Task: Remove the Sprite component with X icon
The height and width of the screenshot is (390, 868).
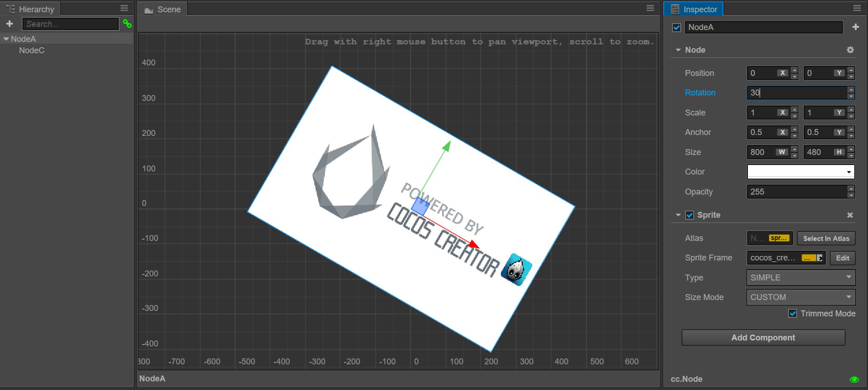Action: click(x=850, y=215)
